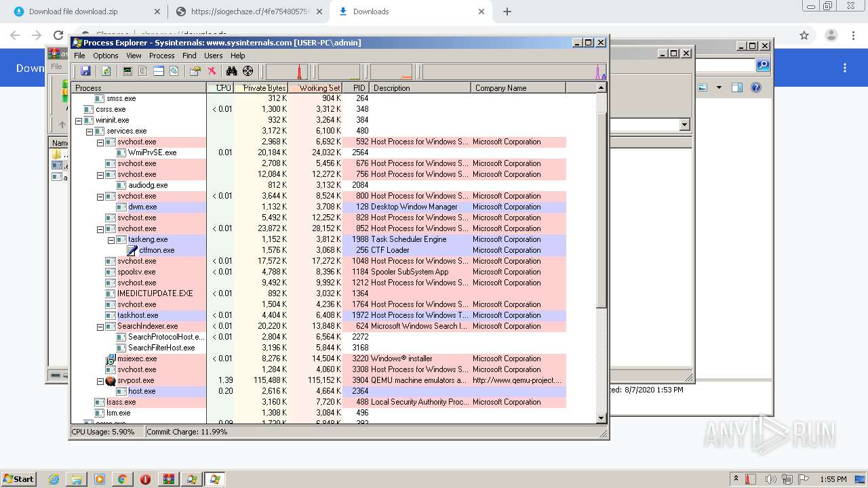This screenshot has height=488, width=868.
Task: Sort by the Working Set column header
Action: [315, 87]
